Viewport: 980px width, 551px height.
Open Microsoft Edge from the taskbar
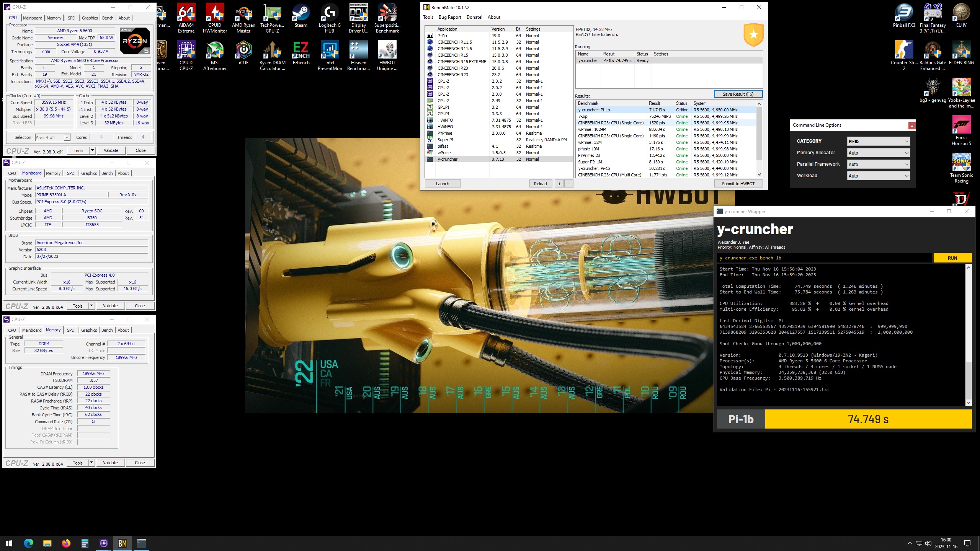tap(28, 543)
